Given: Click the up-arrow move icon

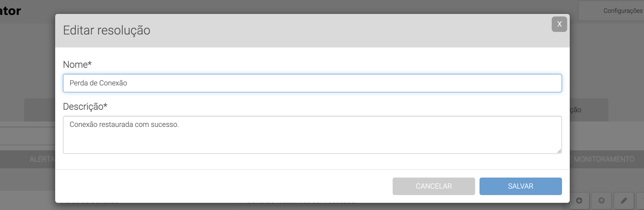Looking at the screenshot, I should 601,200.
